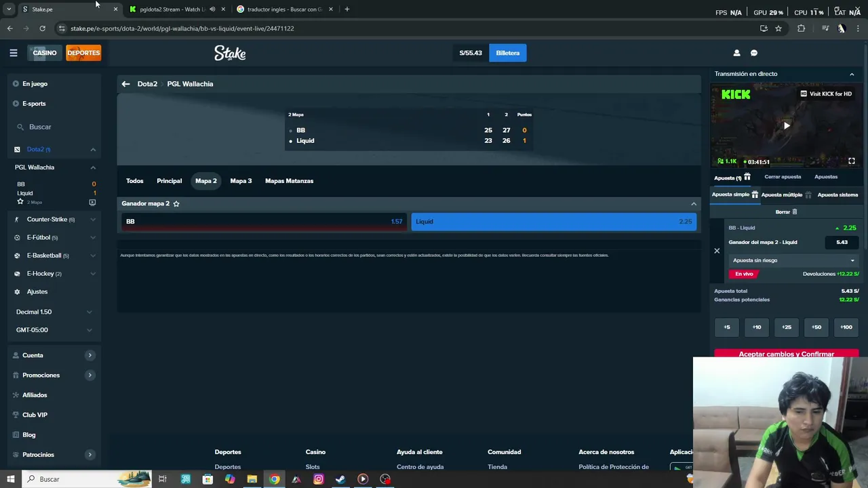Select the Todos market tab
This screenshot has width=868, height=488.
[134, 181]
